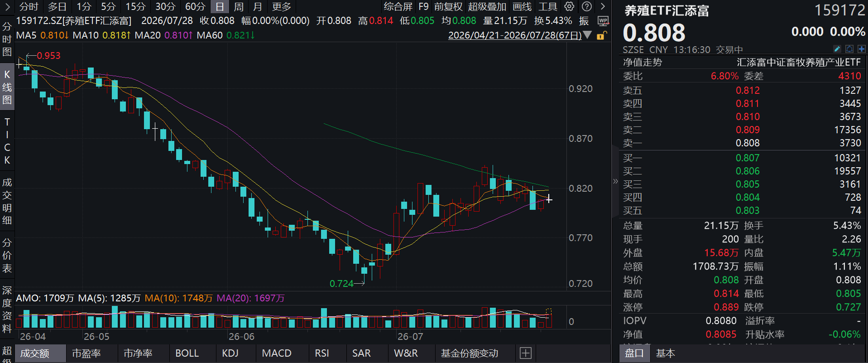Open the 更多 periods menu
The width and height of the screenshot is (868, 363).
282,7
